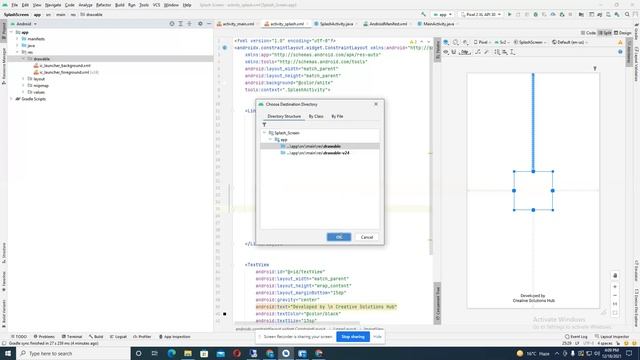Click Type here to search box

point(73,353)
